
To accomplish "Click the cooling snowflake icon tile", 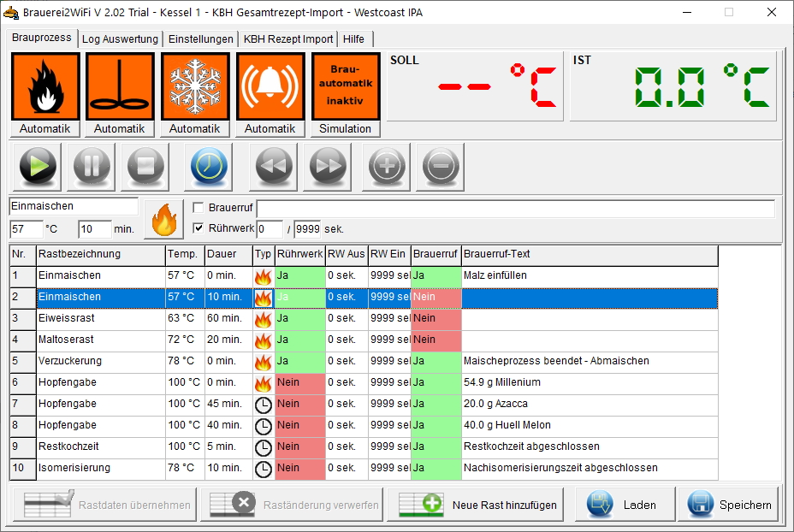I will [195, 86].
